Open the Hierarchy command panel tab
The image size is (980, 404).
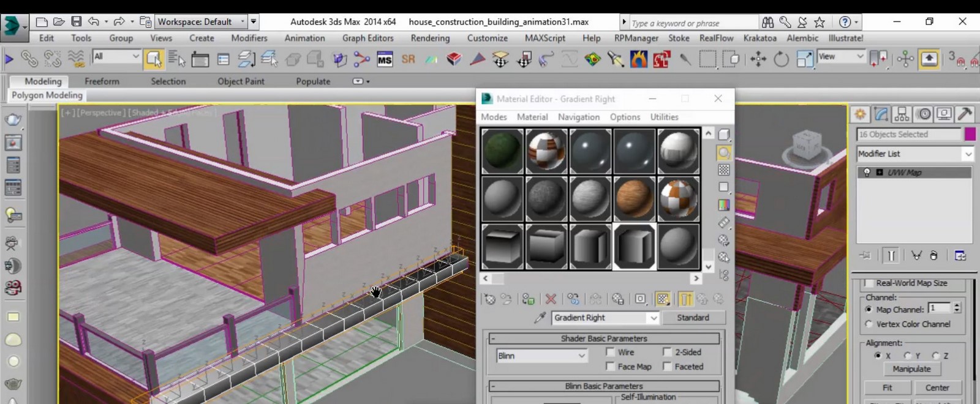[x=902, y=114]
